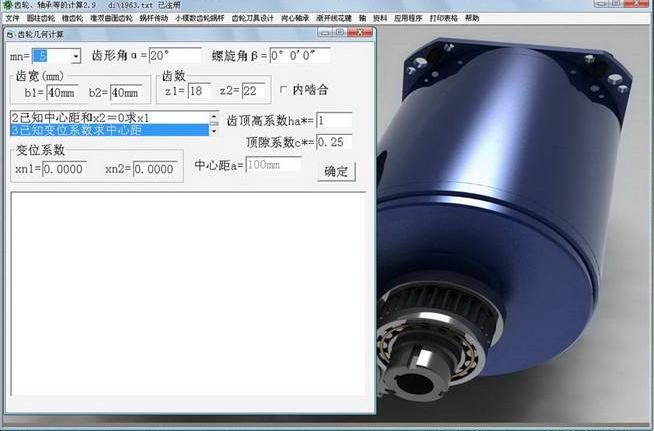Click the app icon in the main title bar
The image size is (654, 431).
6,5
